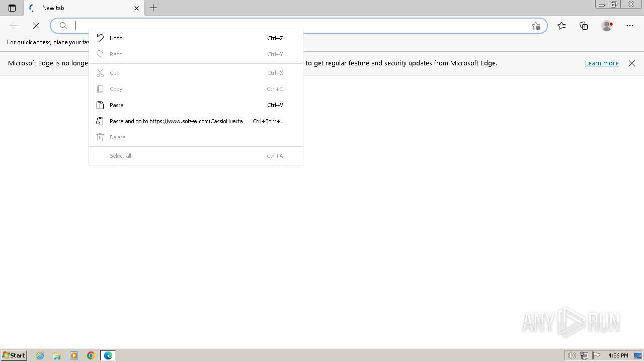The image size is (644, 362).
Task: Open Settings and more ellipsis menu
Action: pyautogui.click(x=630, y=26)
